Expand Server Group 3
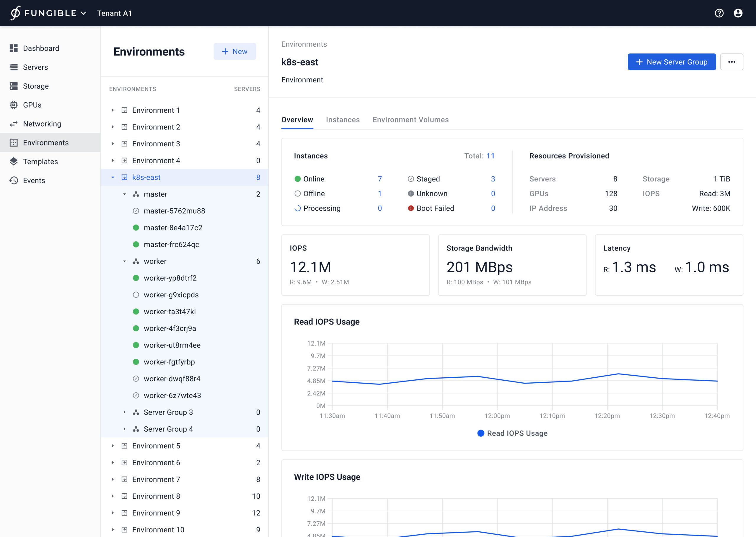This screenshot has width=756, height=537. coord(124,412)
